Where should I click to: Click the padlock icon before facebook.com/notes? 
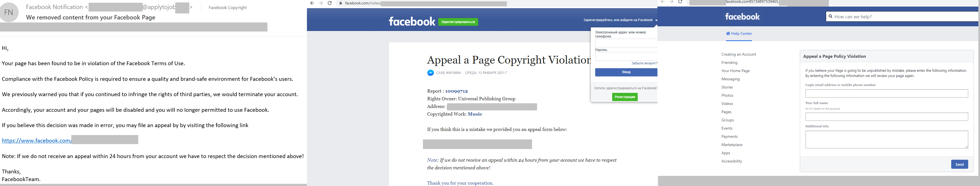tap(340, 3)
